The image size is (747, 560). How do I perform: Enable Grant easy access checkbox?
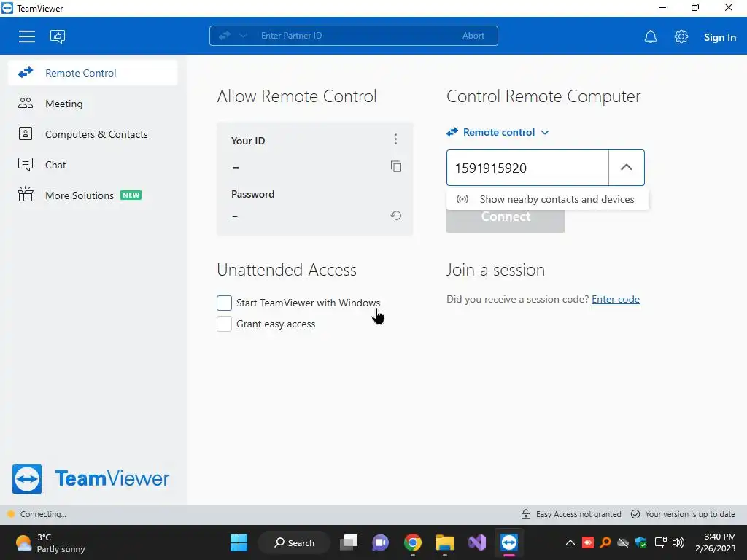point(224,324)
